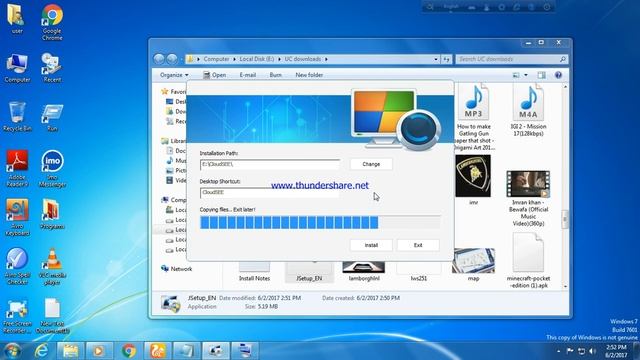Viewport: 640px width, 360px height.
Task: Select the Install Notes file
Action: 254,271
